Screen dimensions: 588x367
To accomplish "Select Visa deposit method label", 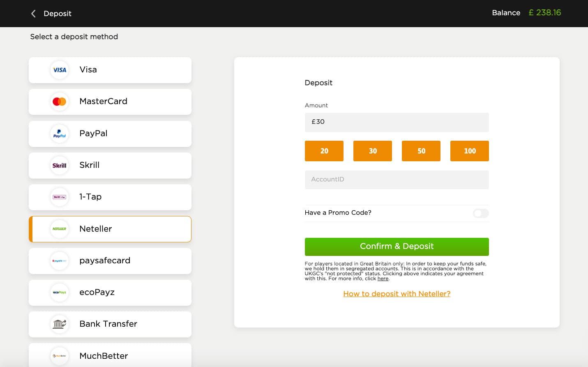I will 88,70.
